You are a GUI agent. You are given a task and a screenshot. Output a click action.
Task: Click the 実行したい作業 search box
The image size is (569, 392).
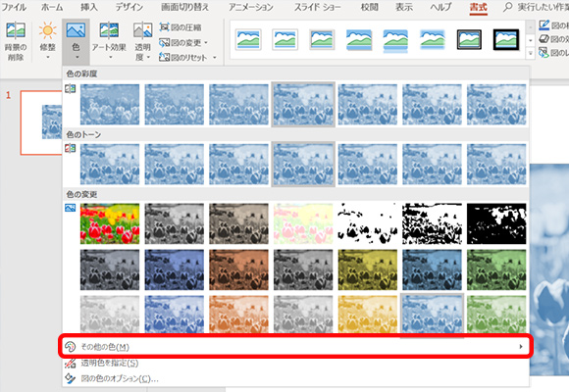[x=537, y=7]
